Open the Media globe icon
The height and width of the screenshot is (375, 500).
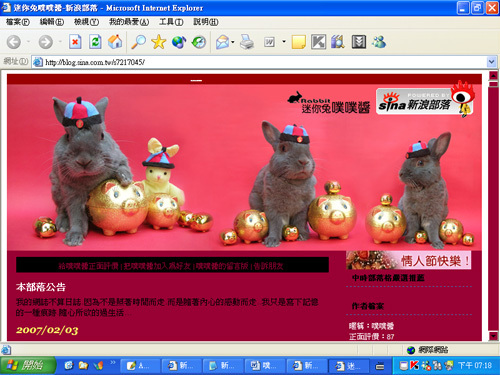point(179,42)
